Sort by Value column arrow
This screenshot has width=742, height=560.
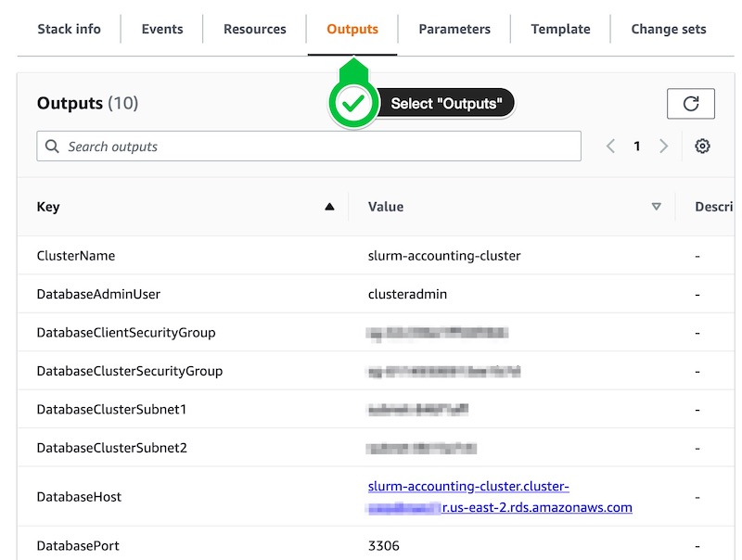[656, 207]
